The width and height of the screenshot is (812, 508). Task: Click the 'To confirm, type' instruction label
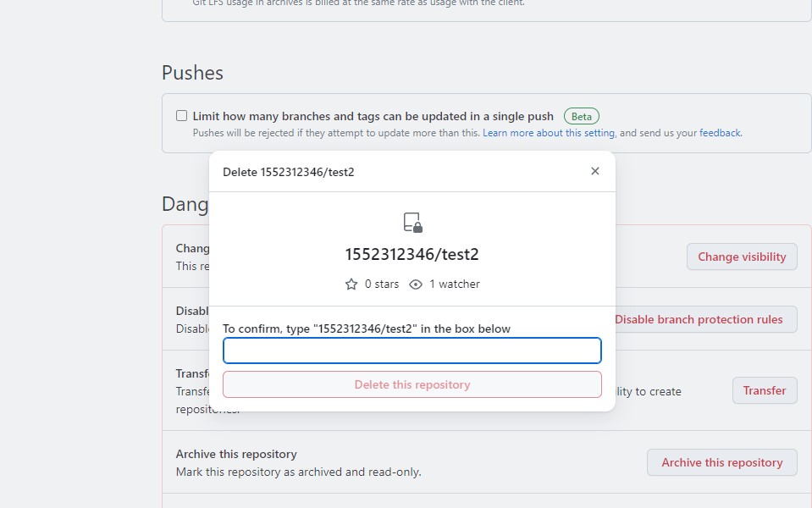click(366, 329)
